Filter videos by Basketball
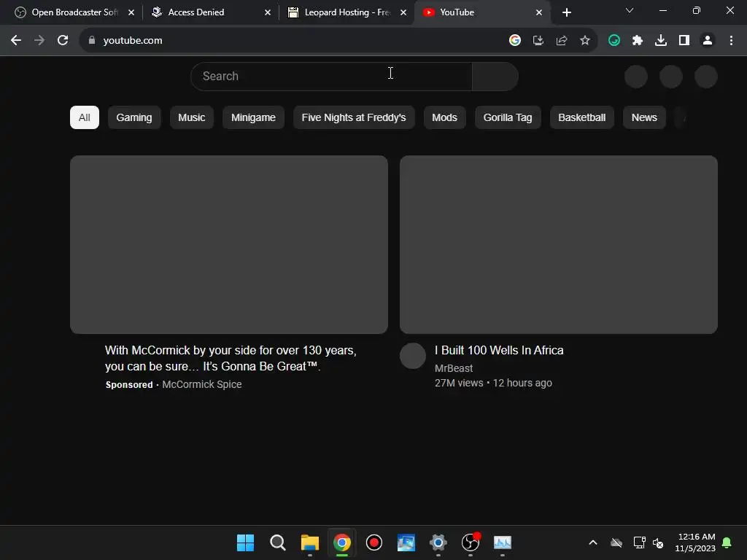Screen dimensions: 747x560 [x=581, y=117]
